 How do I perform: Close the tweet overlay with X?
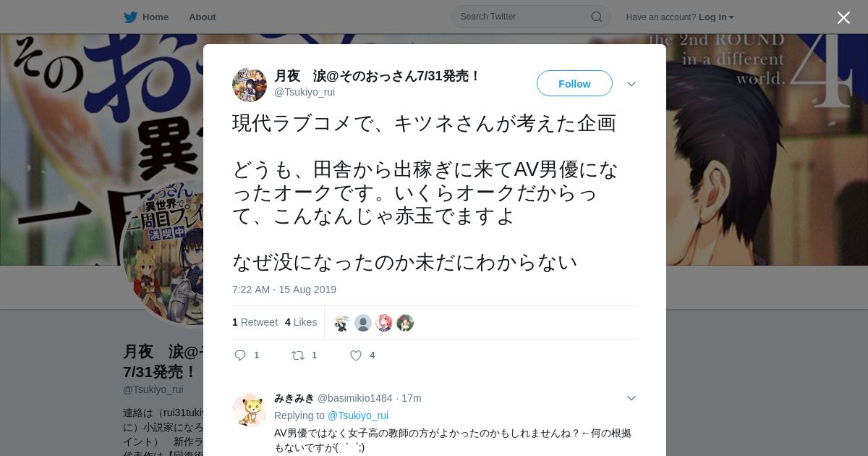(x=843, y=17)
